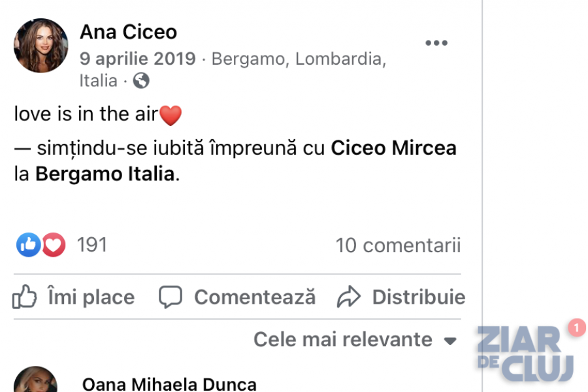Screen dimensions: 588x392
Task: Click the share arrow icon
Action: [349, 297]
